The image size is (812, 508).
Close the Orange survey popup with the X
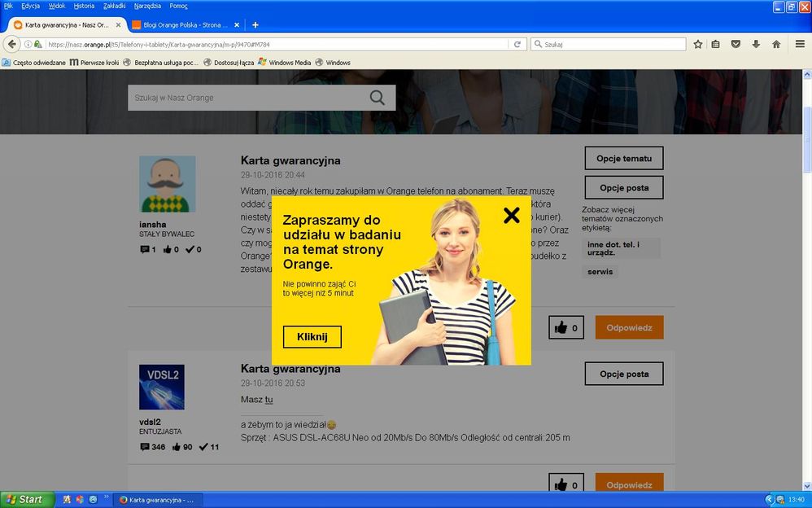[511, 215]
